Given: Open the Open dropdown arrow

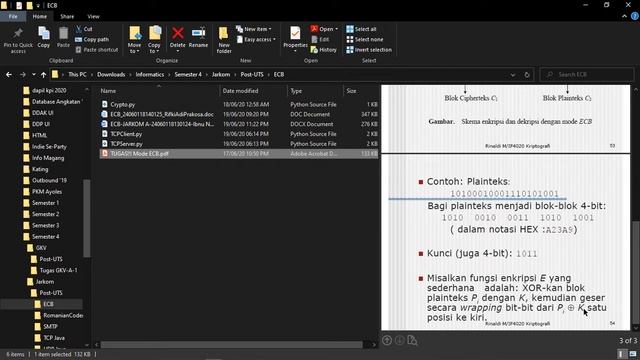Looking at the screenshot, I should [x=336, y=29].
